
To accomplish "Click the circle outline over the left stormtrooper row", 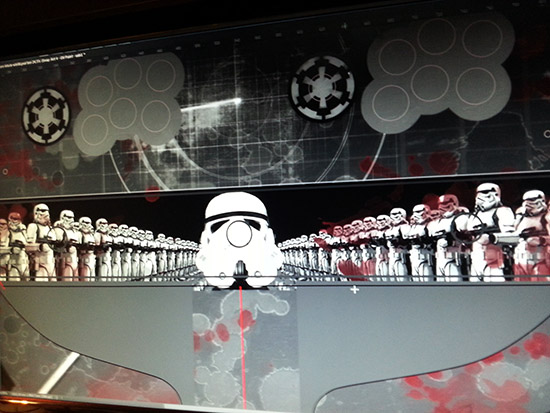I will 58,238.
